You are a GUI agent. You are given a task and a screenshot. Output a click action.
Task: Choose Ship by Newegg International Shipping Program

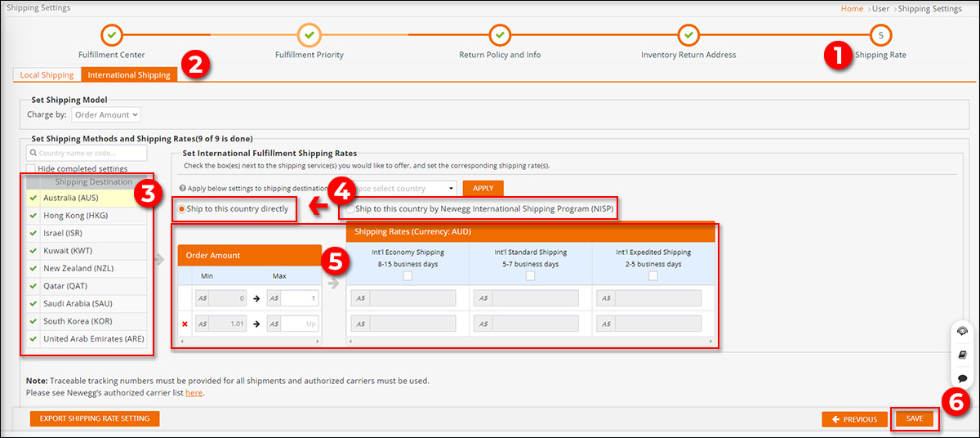pos(350,209)
